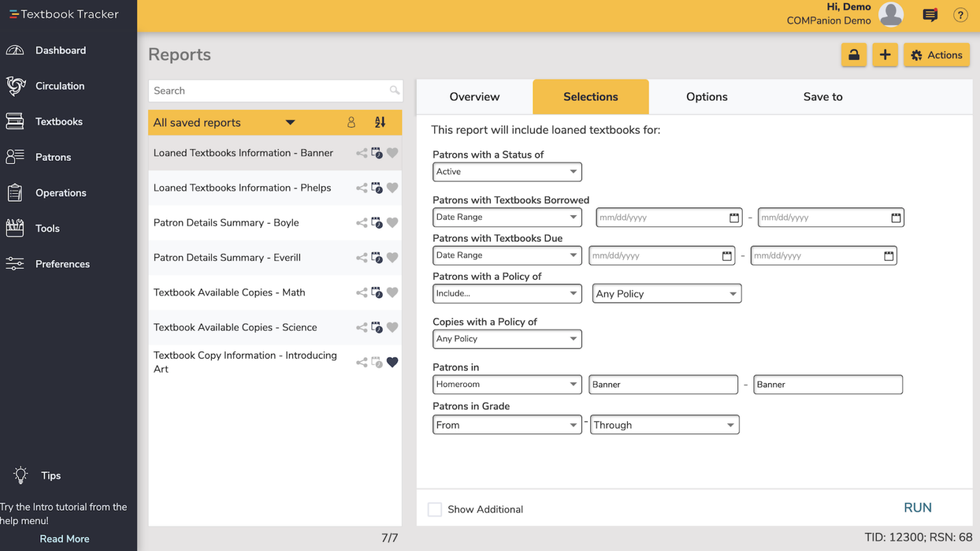Open the chat messages icon
Screen dimensions: 980x551
(x=930, y=15)
